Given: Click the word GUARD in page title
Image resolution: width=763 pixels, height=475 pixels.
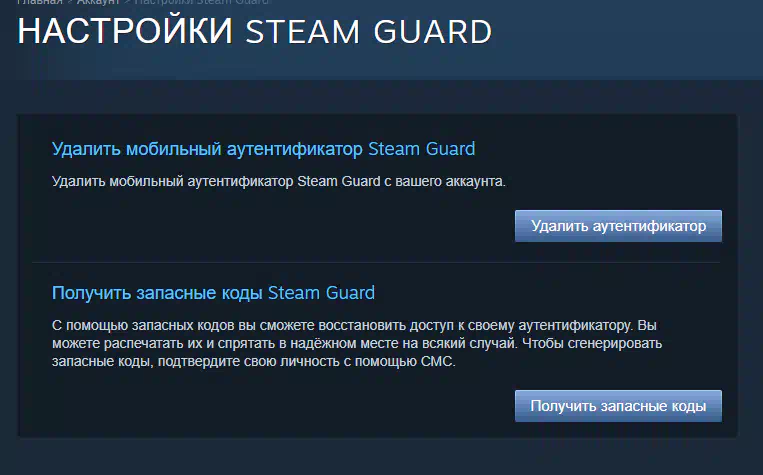Looking at the screenshot, I should pos(433,32).
